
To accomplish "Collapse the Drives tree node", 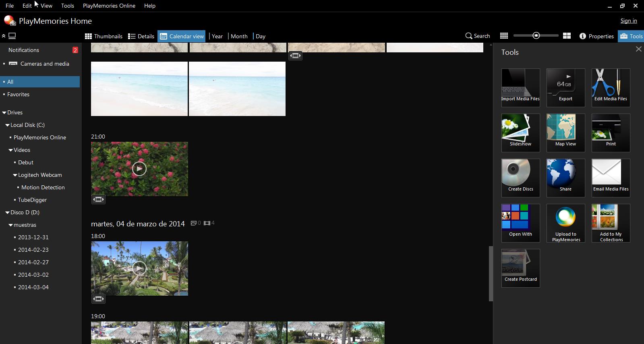I will tap(4, 113).
